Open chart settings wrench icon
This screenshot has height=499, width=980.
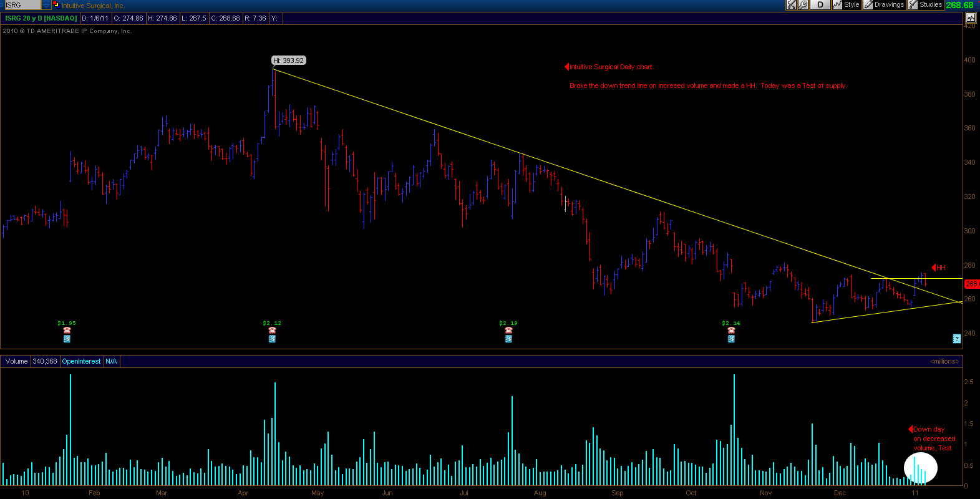click(x=803, y=4)
